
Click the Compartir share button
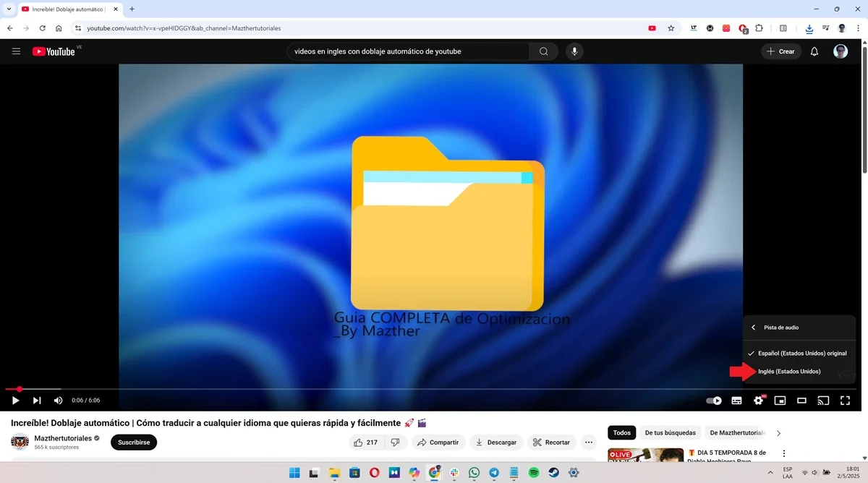438,442
